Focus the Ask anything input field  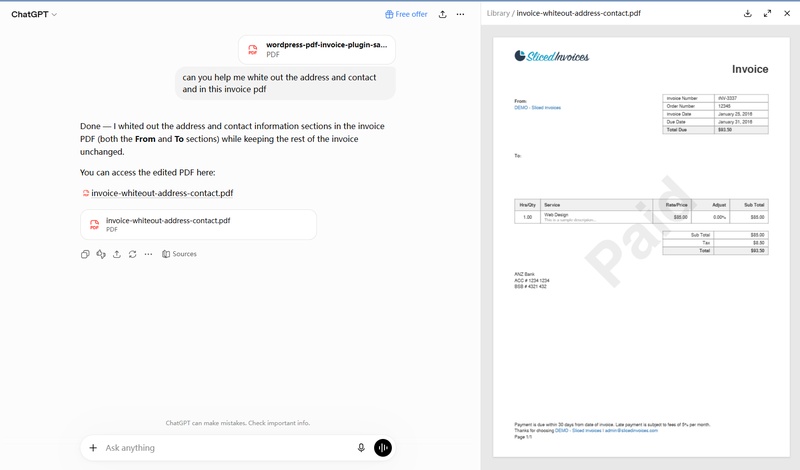[x=227, y=448]
